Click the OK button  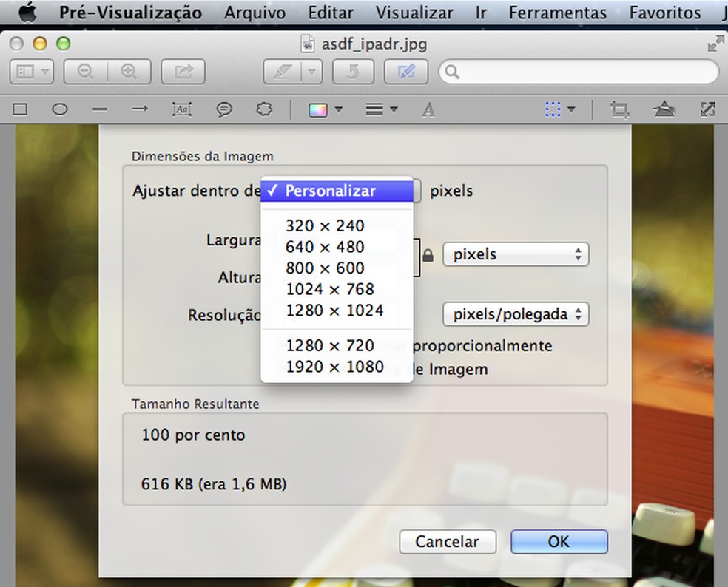559,541
